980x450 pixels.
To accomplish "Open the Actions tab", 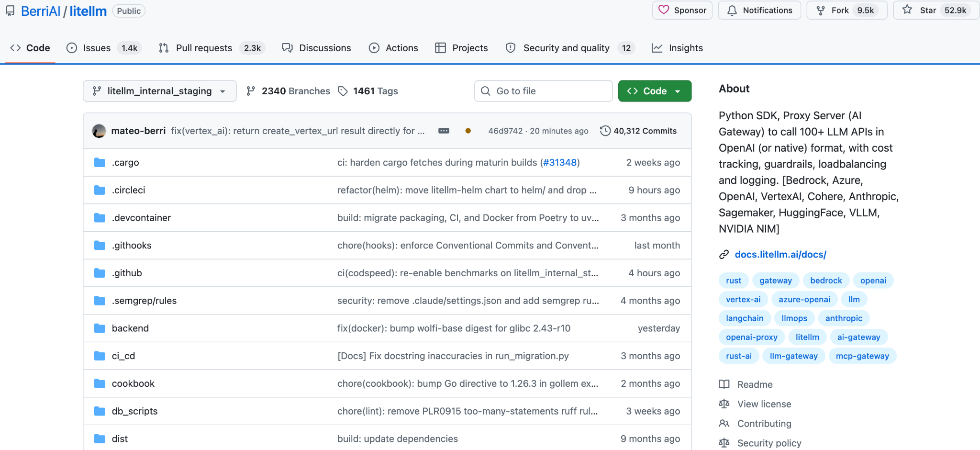I will point(393,48).
